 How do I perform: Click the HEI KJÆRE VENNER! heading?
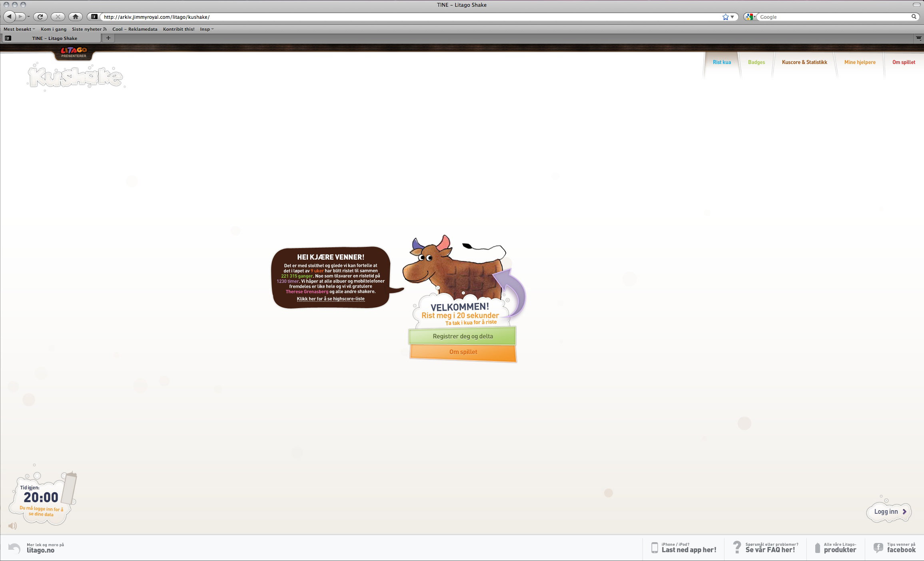pos(331,257)
